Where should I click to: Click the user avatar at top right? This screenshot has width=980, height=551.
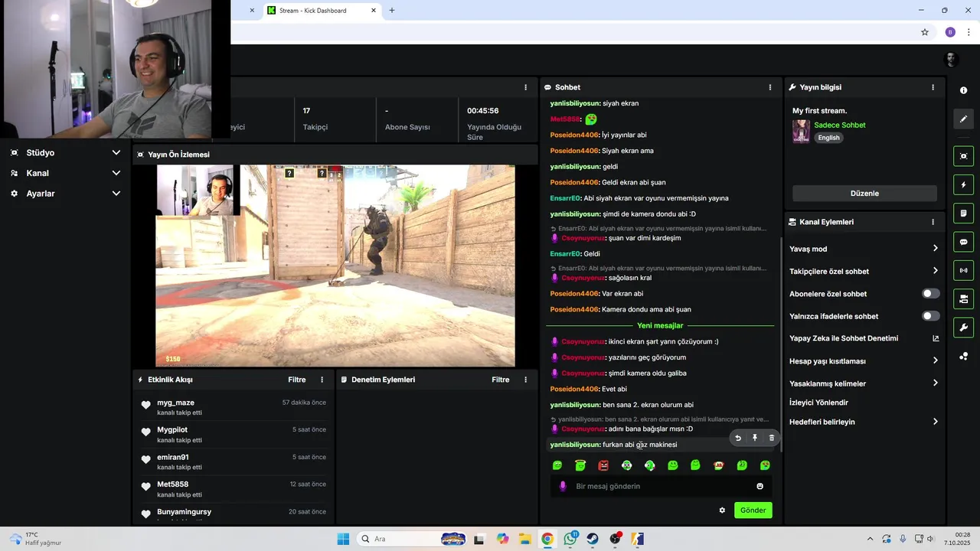click(952, 60)
